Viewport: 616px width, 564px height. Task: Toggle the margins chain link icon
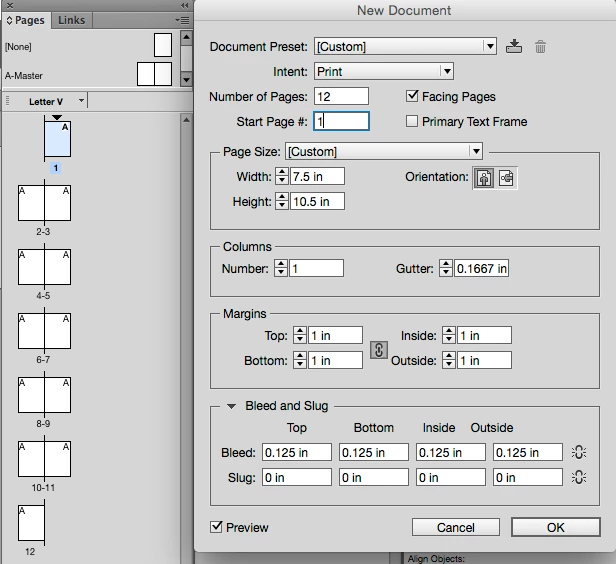[379, 350]
